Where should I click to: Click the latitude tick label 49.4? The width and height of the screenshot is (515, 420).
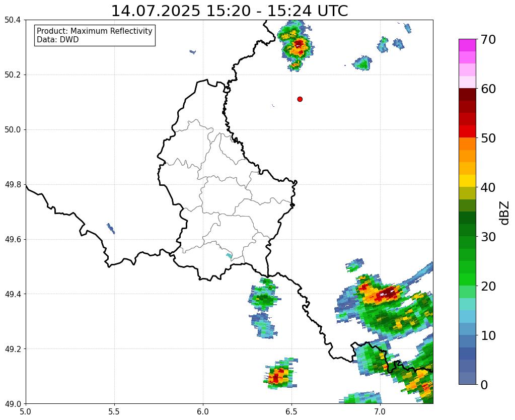13,294
